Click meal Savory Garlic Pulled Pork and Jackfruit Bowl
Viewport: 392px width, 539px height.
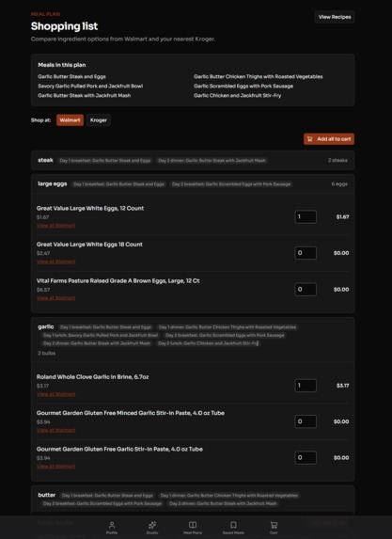click(x=90, y=86)
